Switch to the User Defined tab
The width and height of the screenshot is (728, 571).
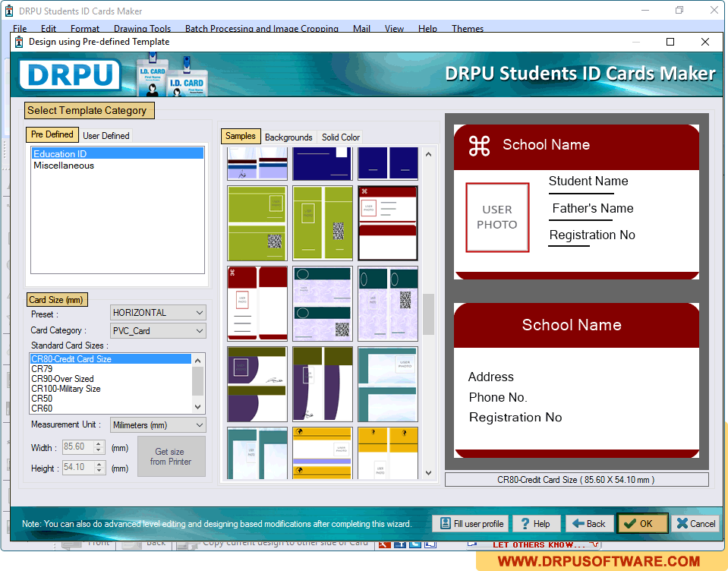(106, 136)
